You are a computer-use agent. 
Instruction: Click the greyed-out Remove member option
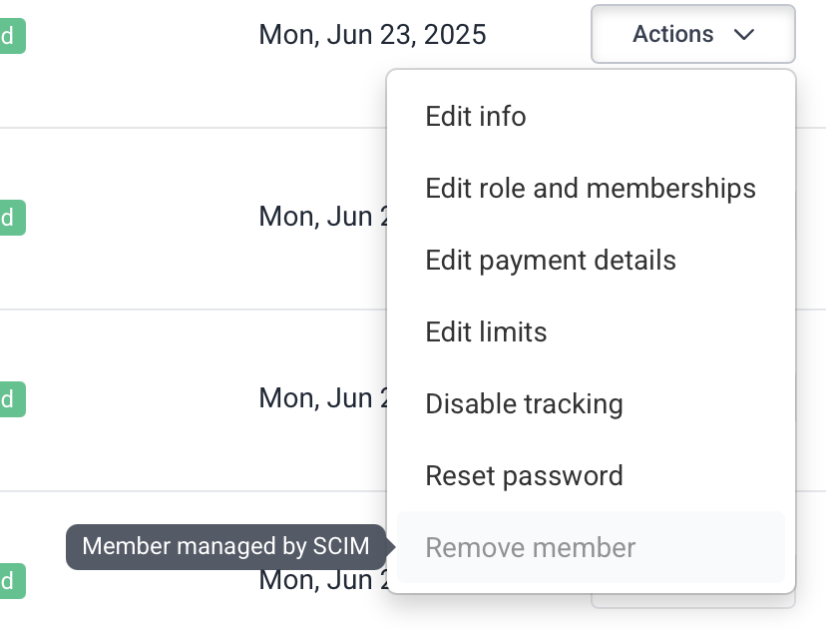531,548
